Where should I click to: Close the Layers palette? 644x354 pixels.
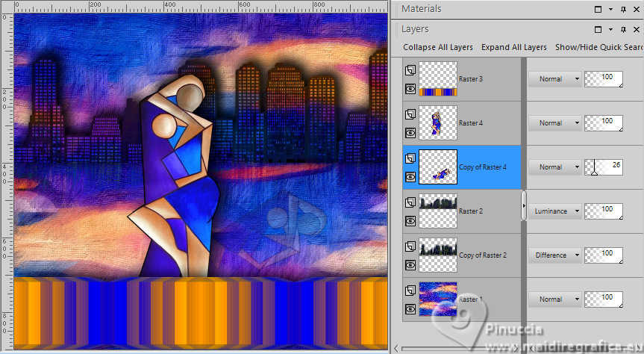coord(637,29)
